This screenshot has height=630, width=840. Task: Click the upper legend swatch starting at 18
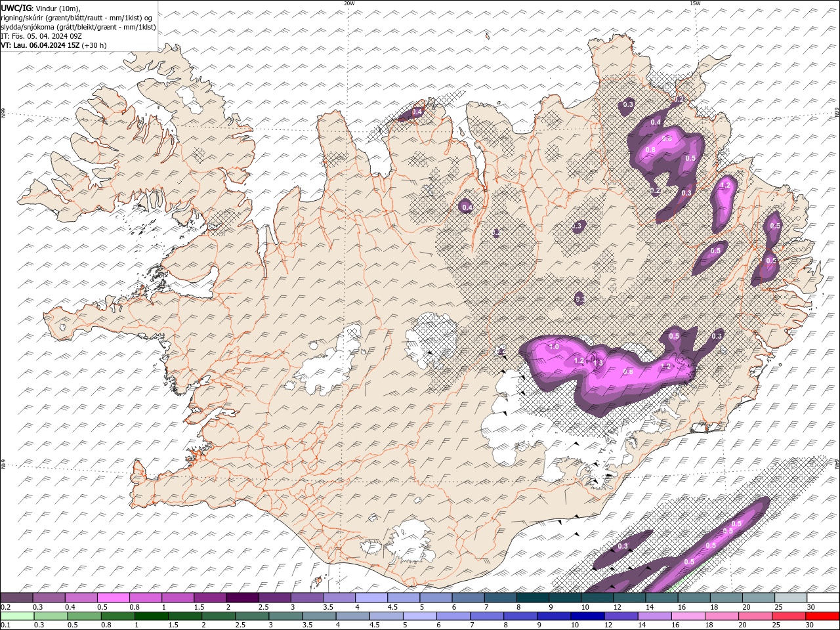(x=725, y=598)
